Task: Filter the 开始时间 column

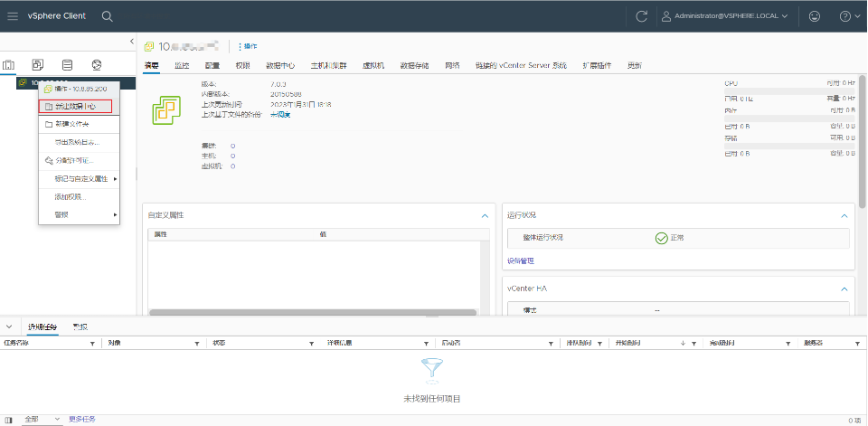Action: pos(693,344)
